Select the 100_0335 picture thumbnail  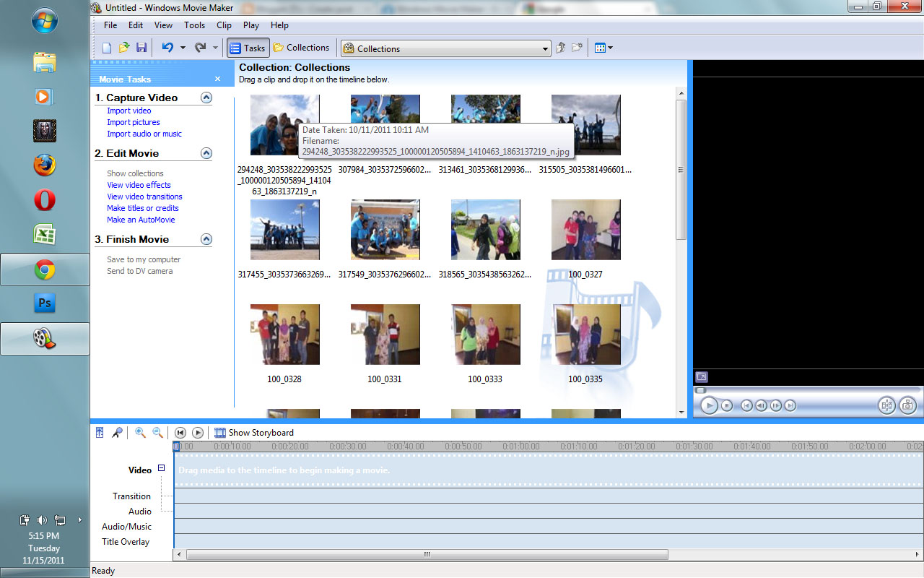[x=585, y=335]
